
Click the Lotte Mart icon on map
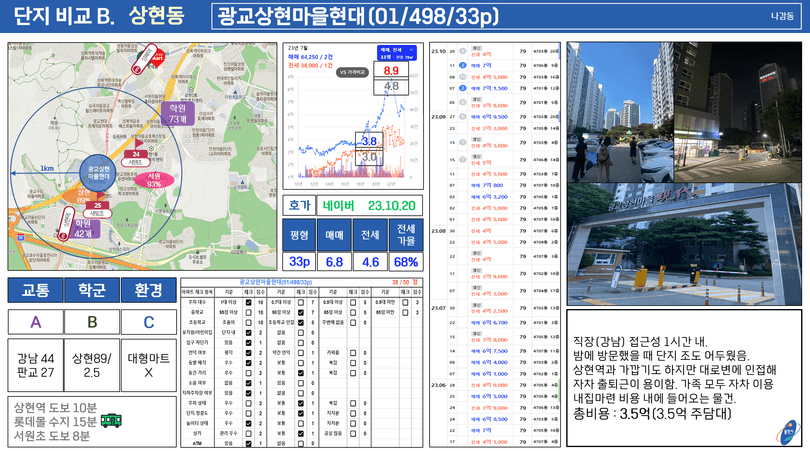pos(158,56)
